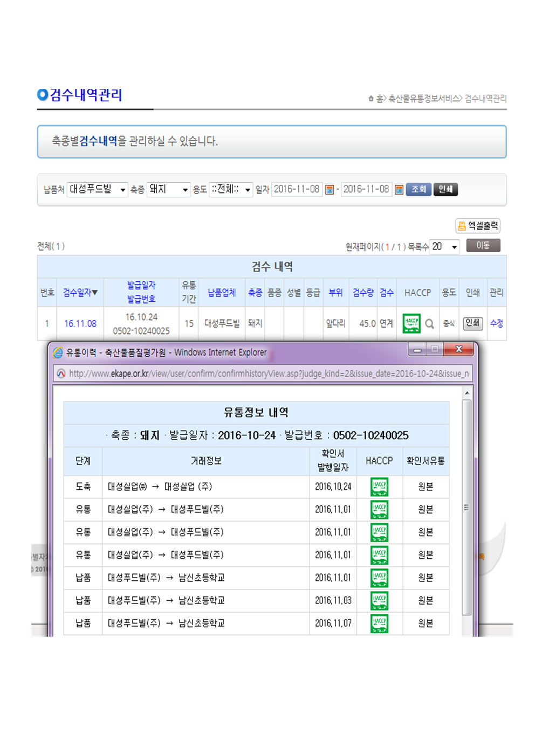The height and width of the screenshot is (756, 535).
Task: Click the end date input field
Action: 366,189
